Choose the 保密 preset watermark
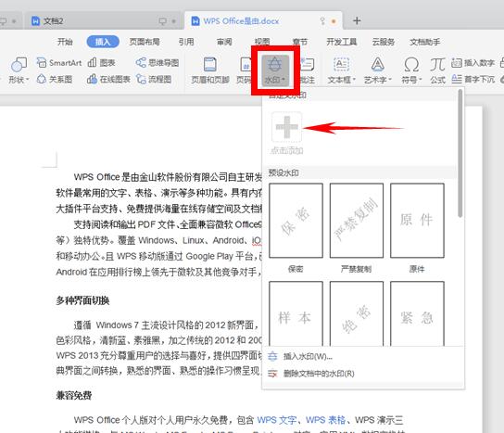The height and width of the screenshot is (433, 504). click(296, 221)
